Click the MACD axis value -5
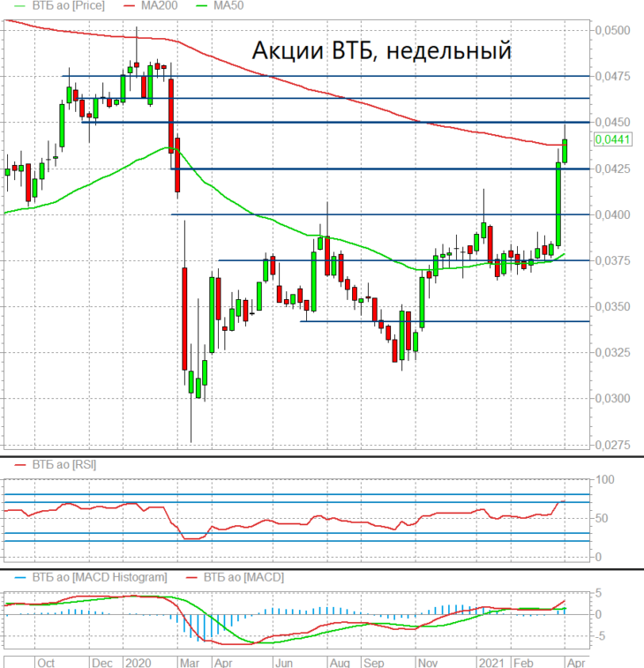This screenshot has height=668, width=644. pos(600,636)
